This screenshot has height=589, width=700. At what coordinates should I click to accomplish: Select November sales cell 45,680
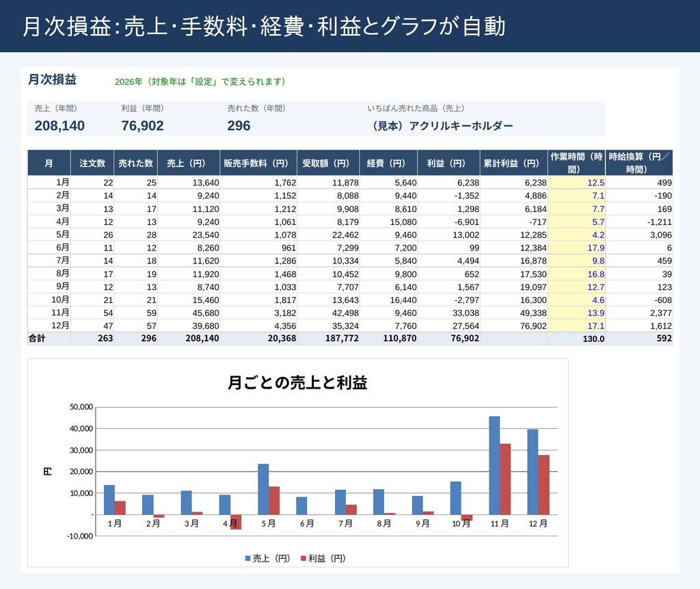pyautogui.click(x=189, y=313)
